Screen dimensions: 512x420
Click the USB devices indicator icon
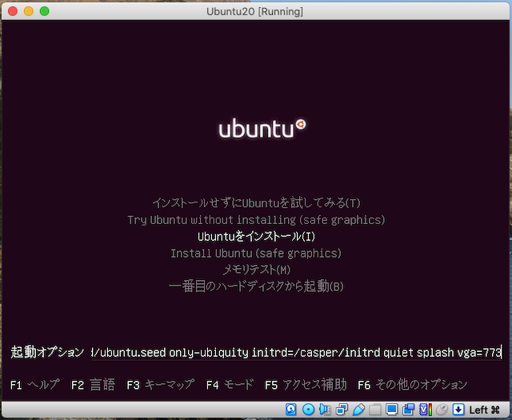(358, 410)
